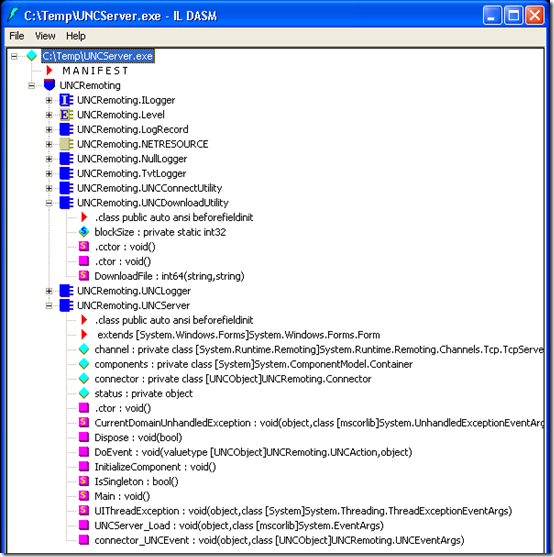Click the method icon of Dispose
This screenshot has height=557, width=554.
tap(84, 437)
